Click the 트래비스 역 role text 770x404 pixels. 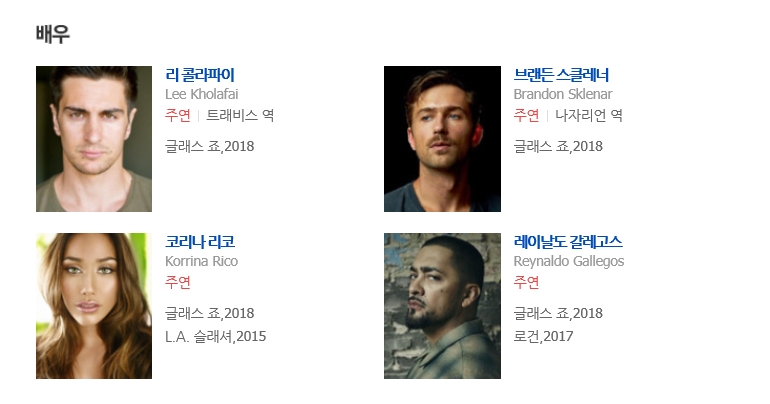[240, 115]
